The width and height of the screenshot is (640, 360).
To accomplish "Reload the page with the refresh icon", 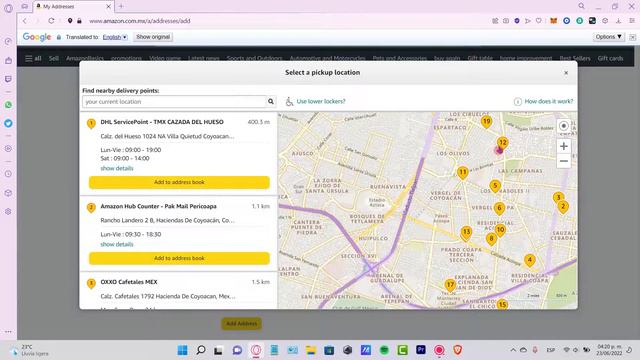I will (51, 21).
